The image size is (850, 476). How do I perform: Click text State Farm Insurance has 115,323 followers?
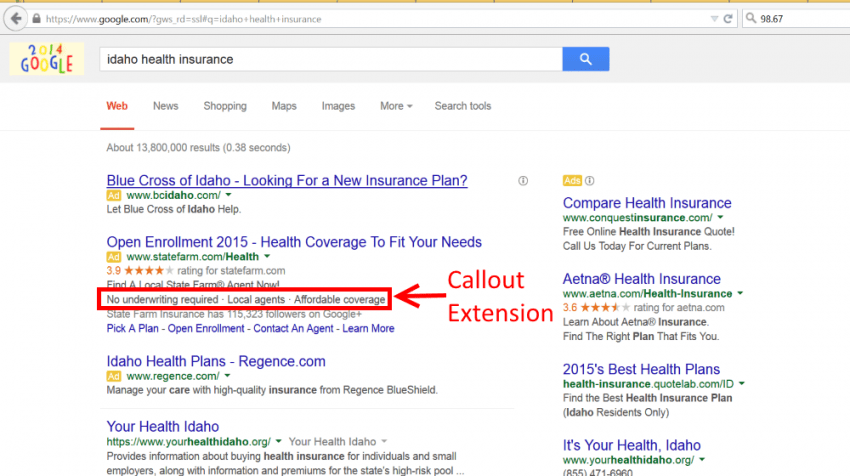pyautogui.click(x=234, y=314)
